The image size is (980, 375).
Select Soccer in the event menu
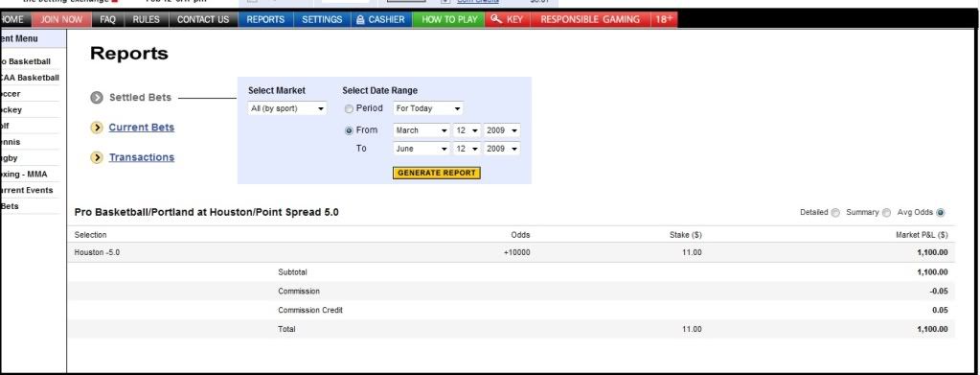tap(11, 94)
